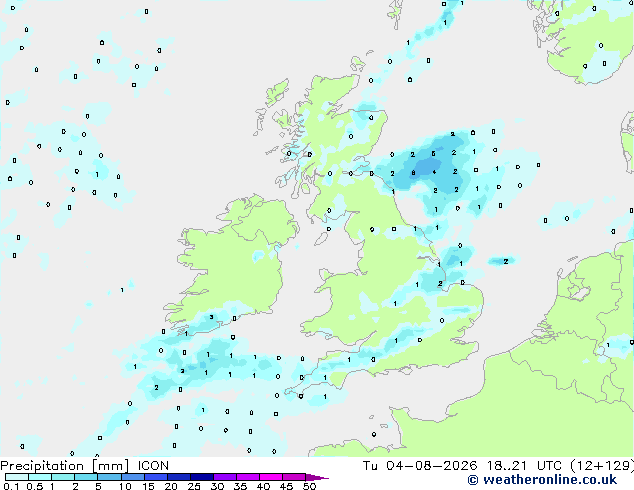Click the legend value 50

[309, 486]
